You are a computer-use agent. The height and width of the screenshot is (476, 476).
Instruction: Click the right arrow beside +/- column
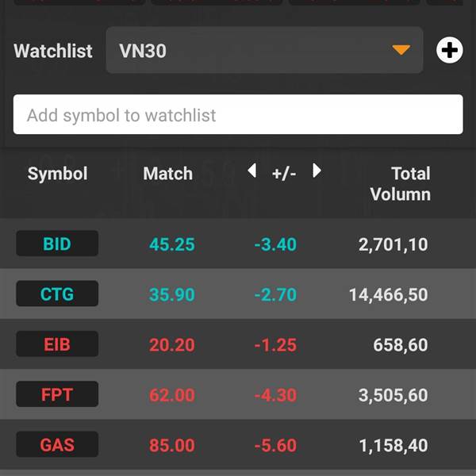[317, 171]
